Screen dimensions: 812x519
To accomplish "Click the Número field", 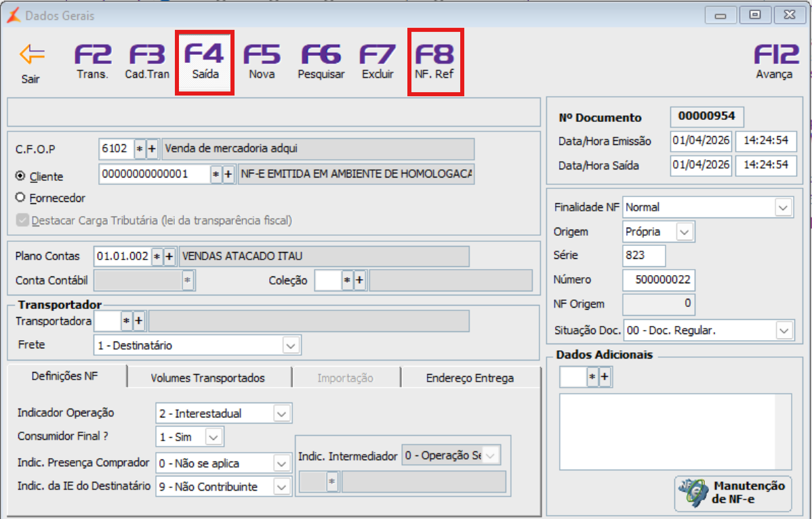I will pyautogui.click(x=658, y=280).
